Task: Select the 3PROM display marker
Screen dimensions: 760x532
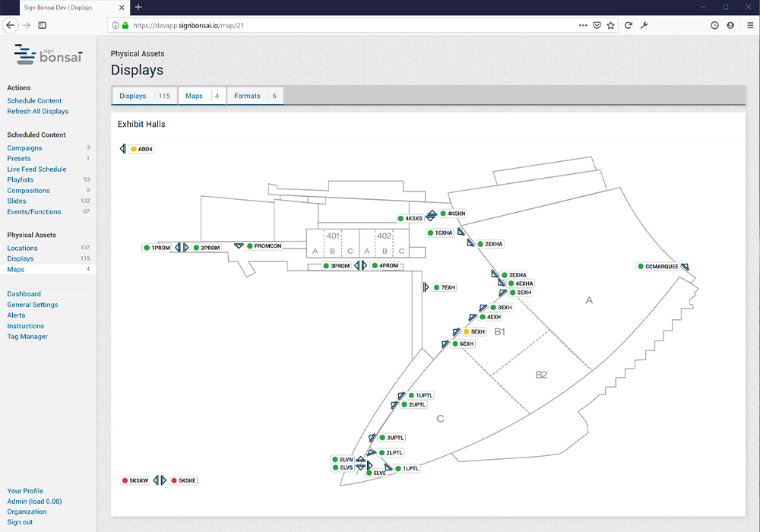Action: coord(337,266)
